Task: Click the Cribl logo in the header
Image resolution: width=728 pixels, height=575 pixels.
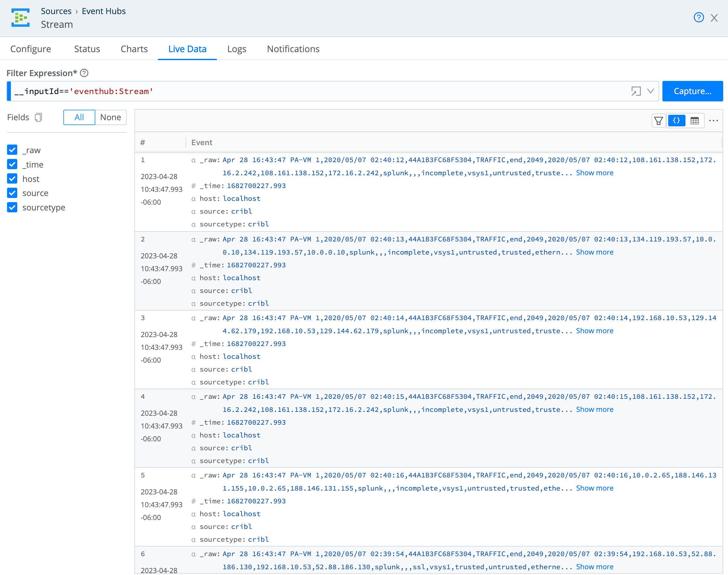Action: click(x=20, y=18)
